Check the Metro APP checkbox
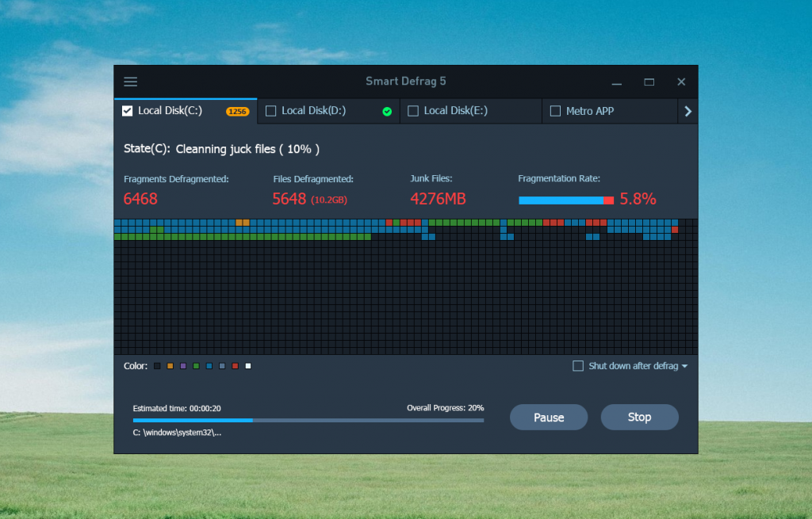This screenshot has width=812, height=519. (x=555, y=111)
